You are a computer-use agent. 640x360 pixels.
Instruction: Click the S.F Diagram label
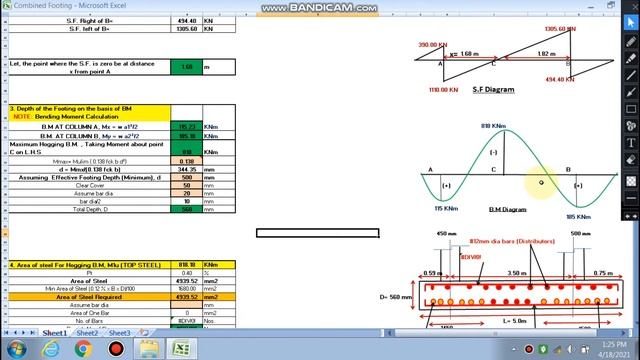click(x=493, y=89)
